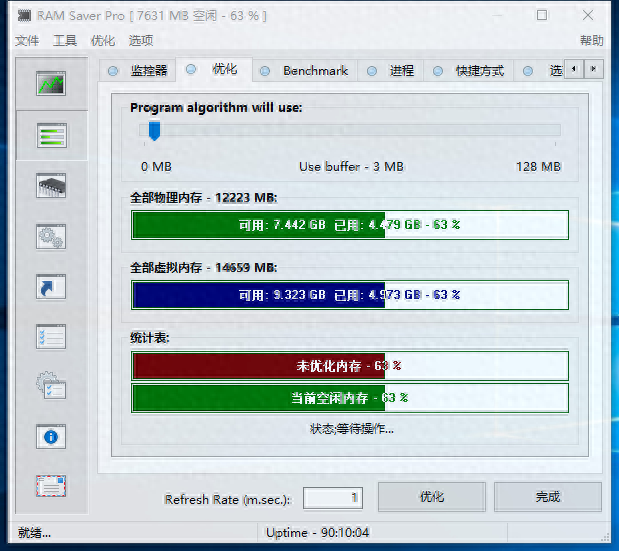Click the 'Uptime - 90:10:04' status entry

coord(317,533)
